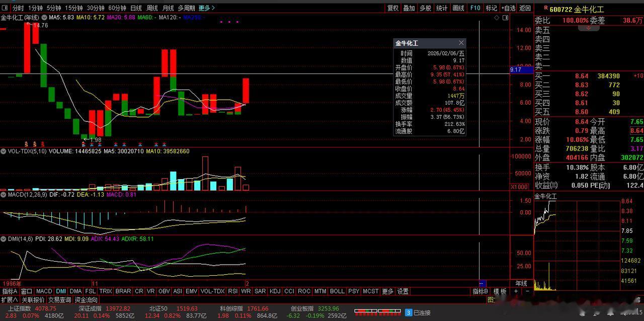
Task: Open the 关联报价 tab
Action: (x=33, y=300)
